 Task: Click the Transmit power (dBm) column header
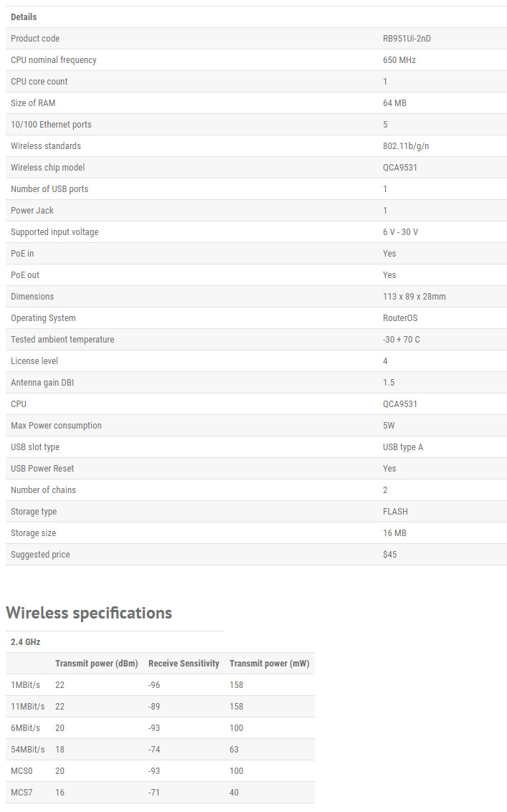pos(96,664)
